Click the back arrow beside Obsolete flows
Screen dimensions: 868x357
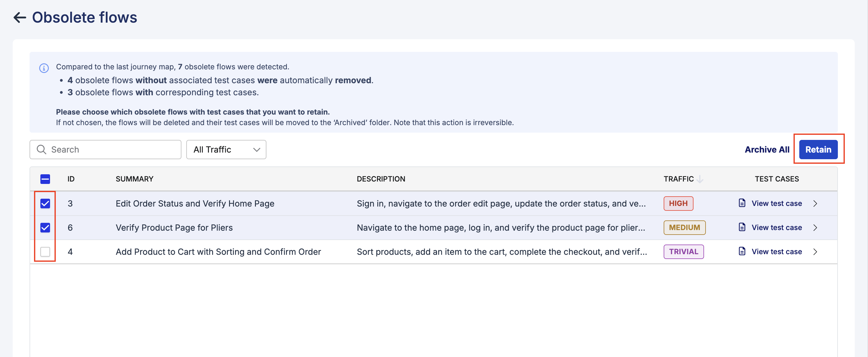[20, 17]
